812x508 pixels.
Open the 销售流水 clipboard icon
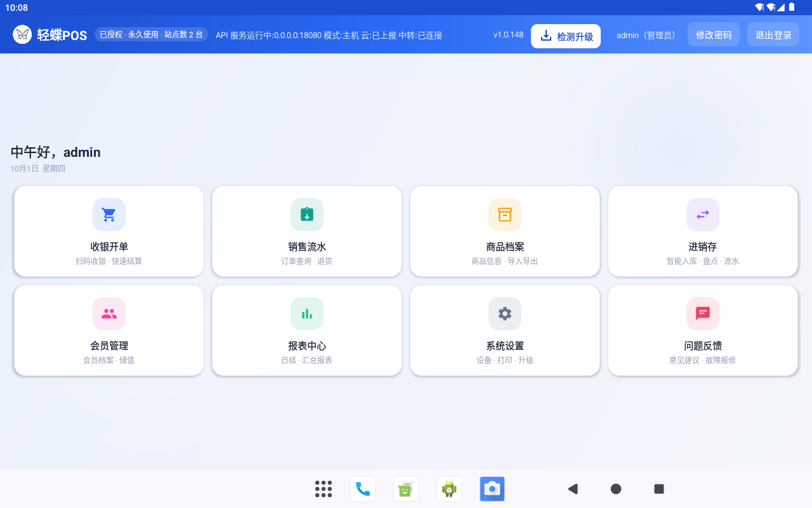coord(307,215)
